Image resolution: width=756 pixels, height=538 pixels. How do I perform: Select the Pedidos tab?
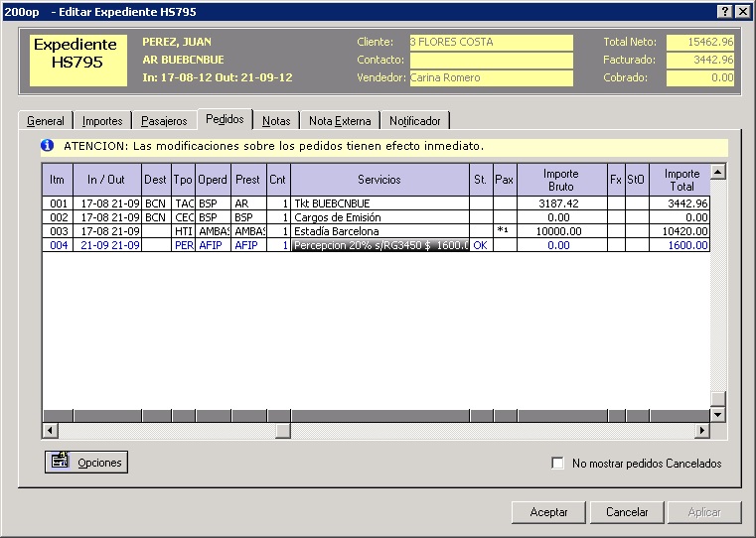click(225, 119)
